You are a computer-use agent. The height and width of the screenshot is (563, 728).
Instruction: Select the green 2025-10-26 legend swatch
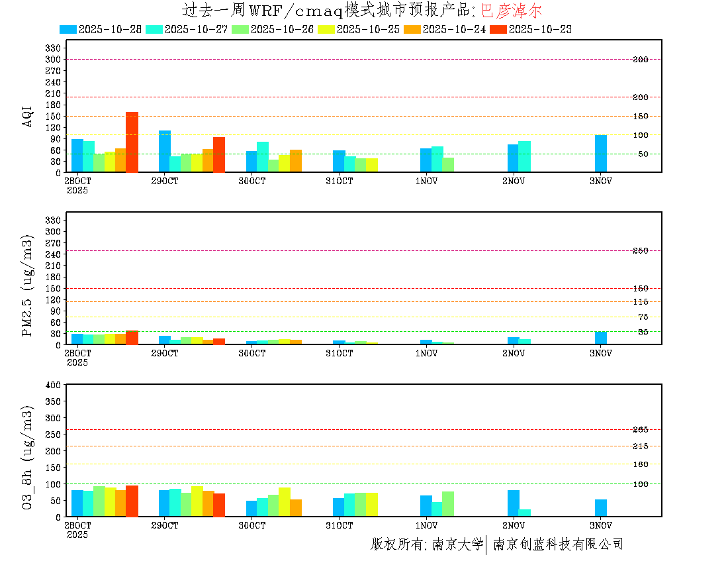[x=240, y=29]
